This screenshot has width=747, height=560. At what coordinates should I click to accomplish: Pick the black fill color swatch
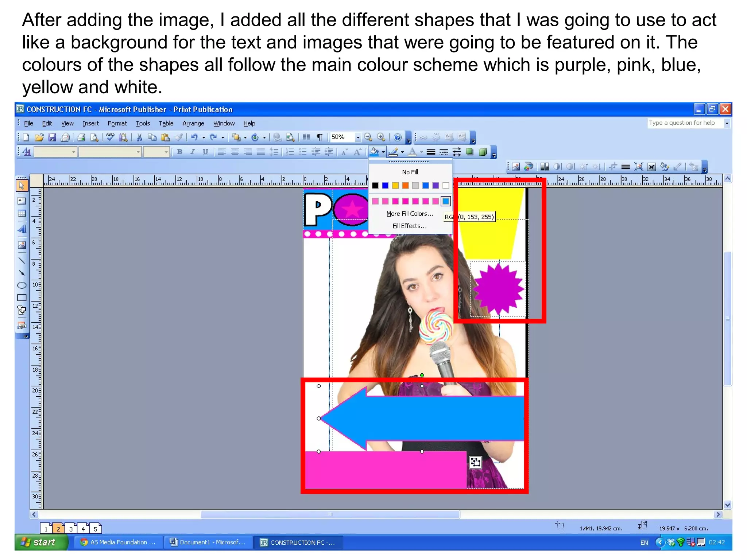coord(375,186)
